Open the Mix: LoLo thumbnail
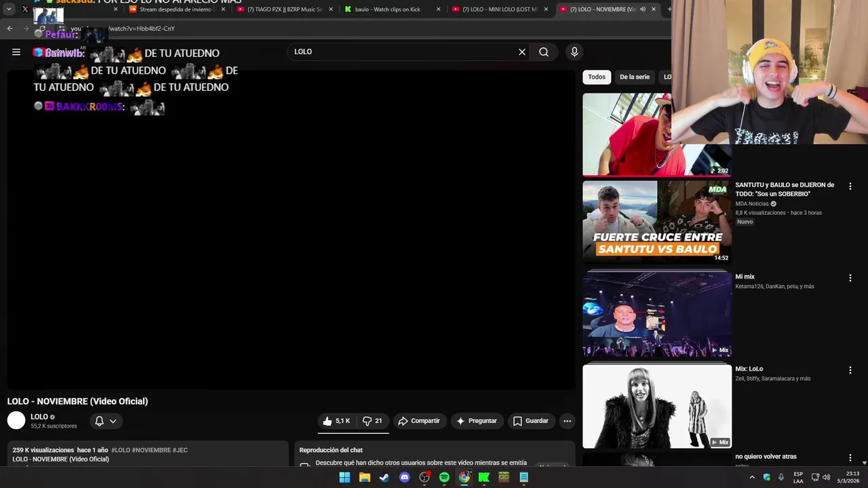Image resolution: width=868 pixels, height=488 pixels. tap(657, 406)
